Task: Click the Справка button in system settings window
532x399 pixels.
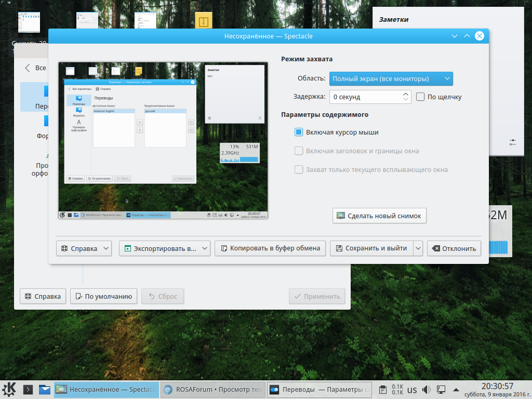Action: tap(43, 296)
